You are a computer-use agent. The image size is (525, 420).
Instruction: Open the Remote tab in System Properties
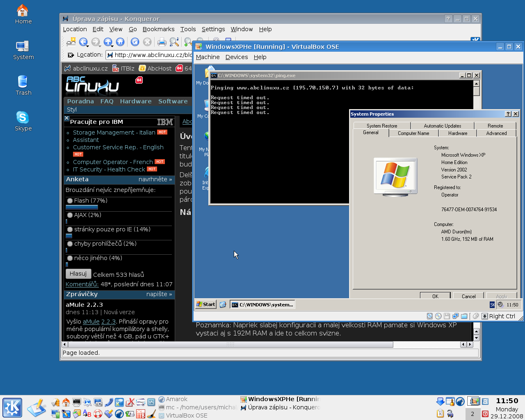pyautogui.click(x=495, y=126)
